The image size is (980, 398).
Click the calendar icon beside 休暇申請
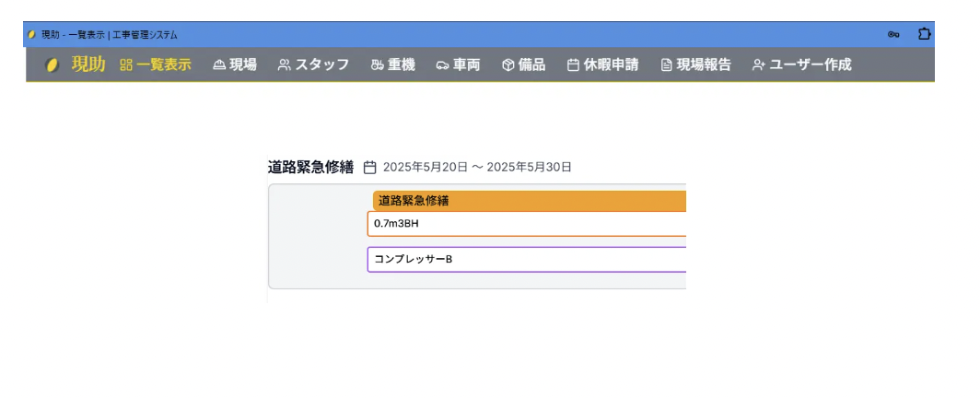[573, 65]
